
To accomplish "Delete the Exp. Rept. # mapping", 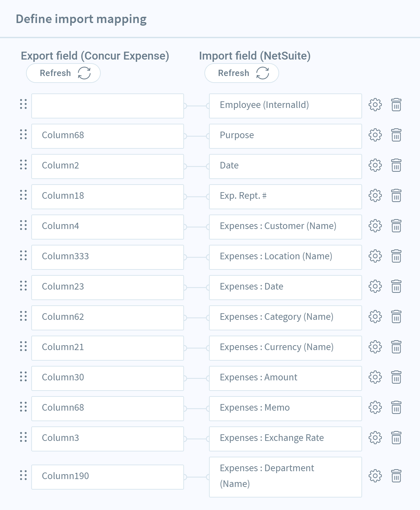I will coord(396,196).
